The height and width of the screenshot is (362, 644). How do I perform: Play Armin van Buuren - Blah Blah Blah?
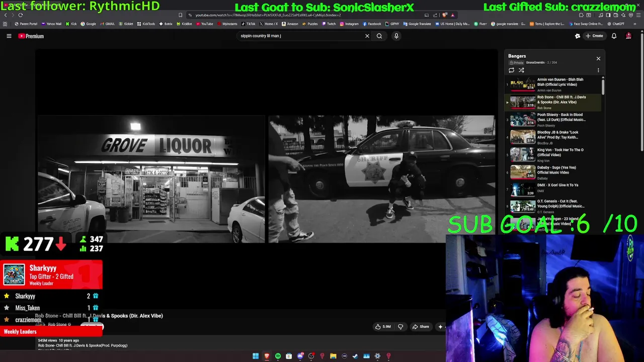(560, 82)
